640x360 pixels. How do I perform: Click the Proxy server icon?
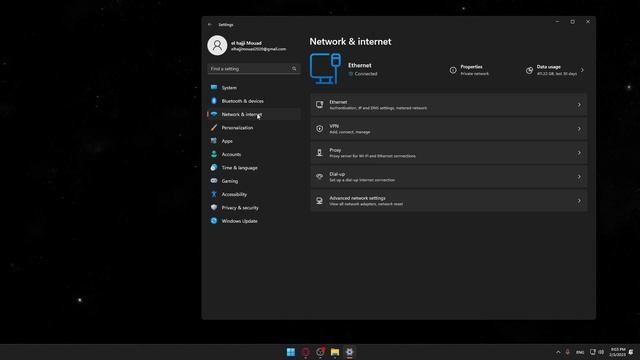(320, 153)
